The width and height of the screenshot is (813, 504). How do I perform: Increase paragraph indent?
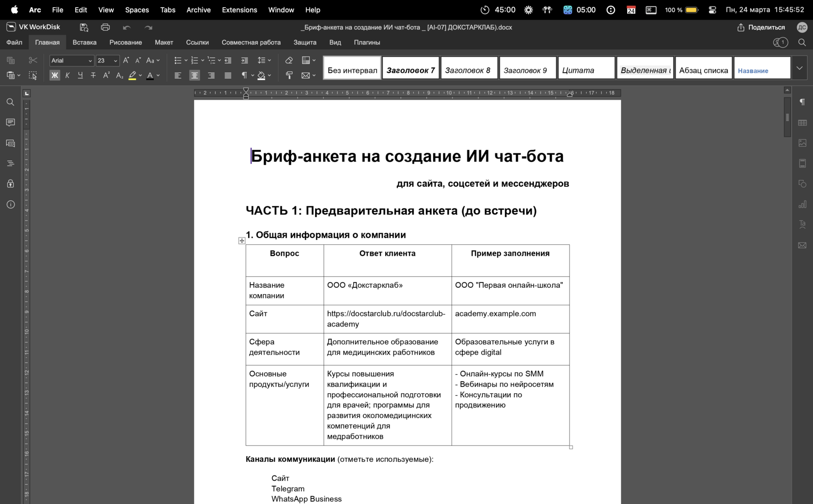[245, 60]
